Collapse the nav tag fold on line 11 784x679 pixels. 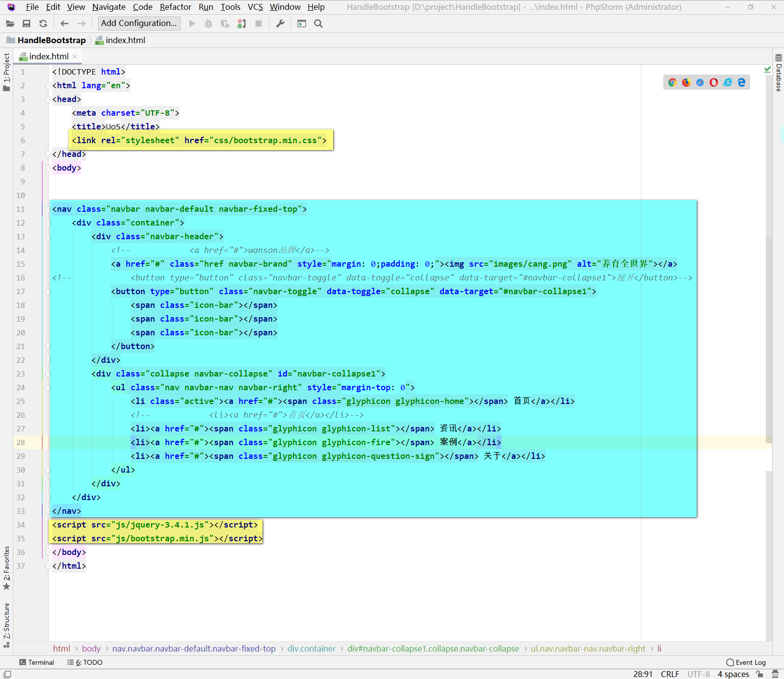(x=48, y=209)
